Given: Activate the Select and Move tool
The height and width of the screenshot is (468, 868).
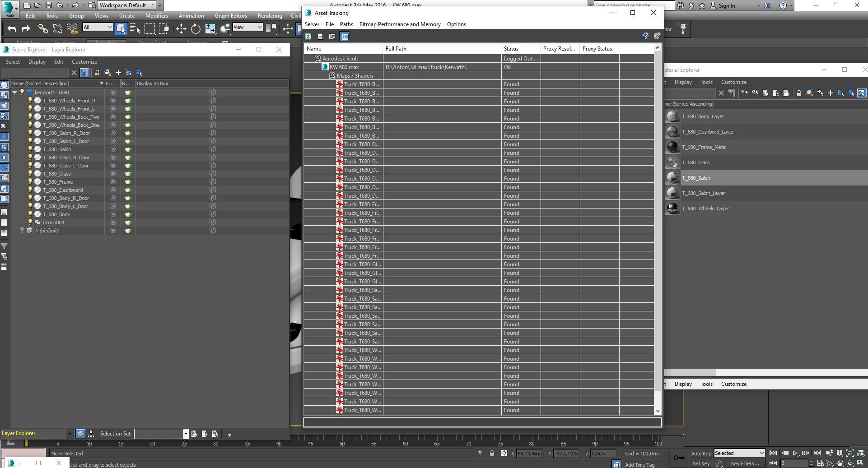Looking at the screenshot, I should (181, 29).
